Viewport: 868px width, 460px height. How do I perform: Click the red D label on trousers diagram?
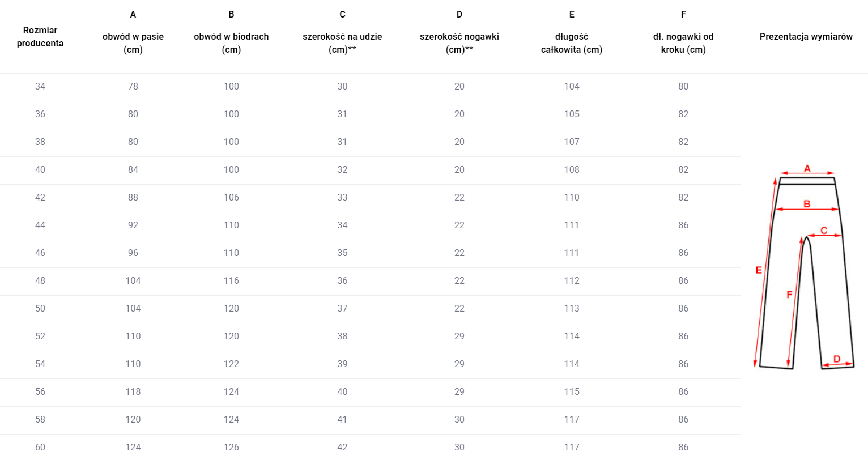837,359
